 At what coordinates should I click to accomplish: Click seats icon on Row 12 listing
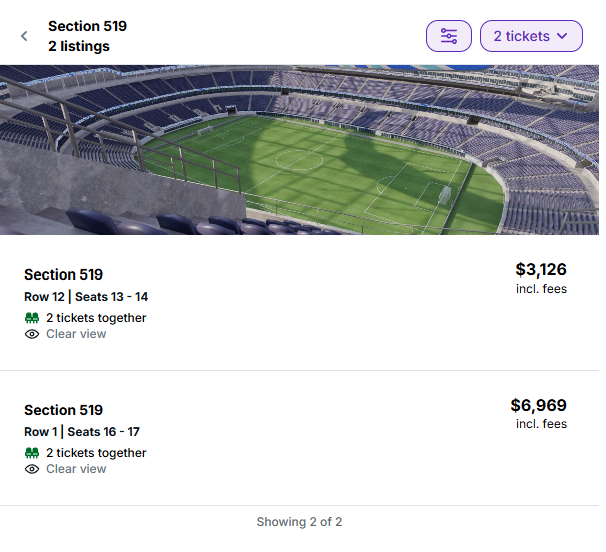[x=32, y=318]
